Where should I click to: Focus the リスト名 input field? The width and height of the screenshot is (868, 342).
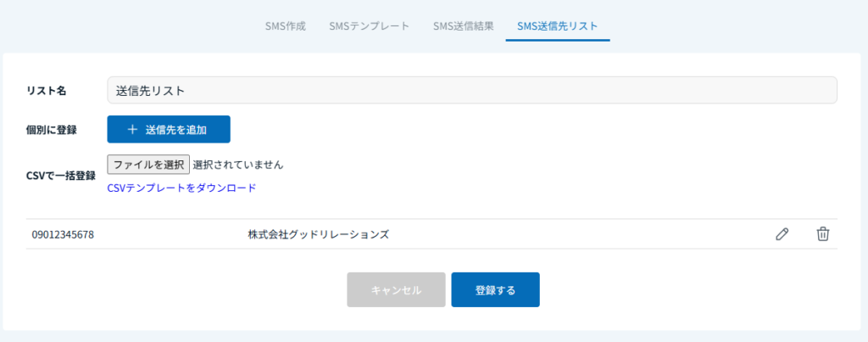coord(471,90)
